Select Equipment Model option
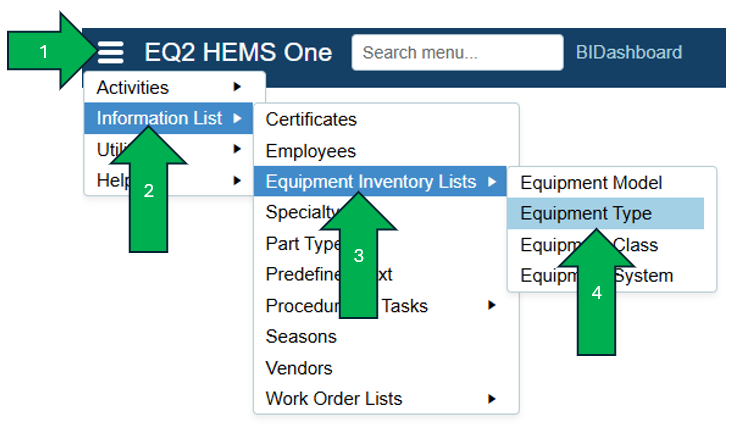 [591, 183]
